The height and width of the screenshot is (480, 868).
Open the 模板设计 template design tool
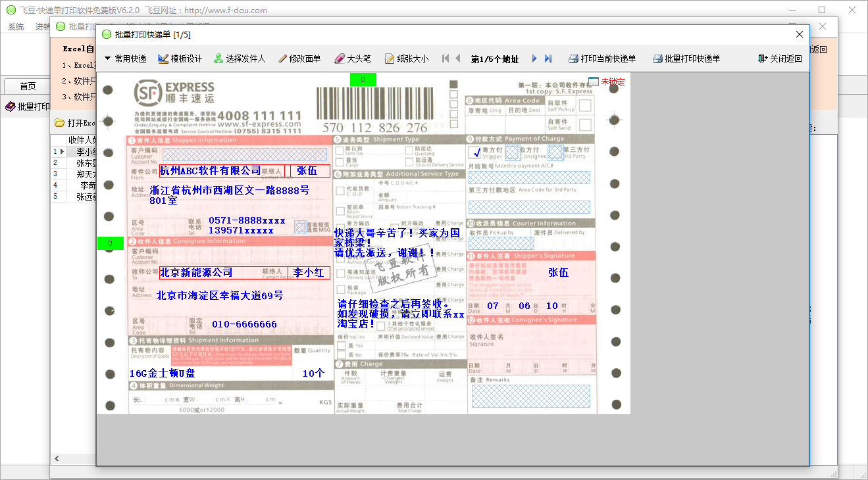180,59
